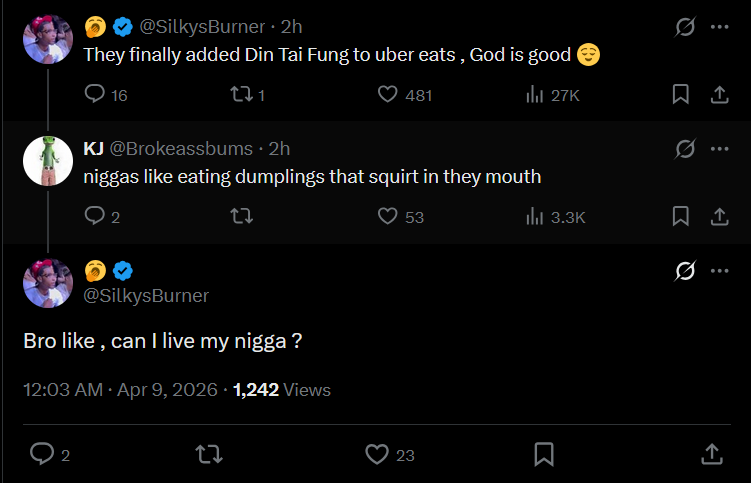Bookmark the main "Bro like" tweet
751x483 pixels.
point(544,454)
